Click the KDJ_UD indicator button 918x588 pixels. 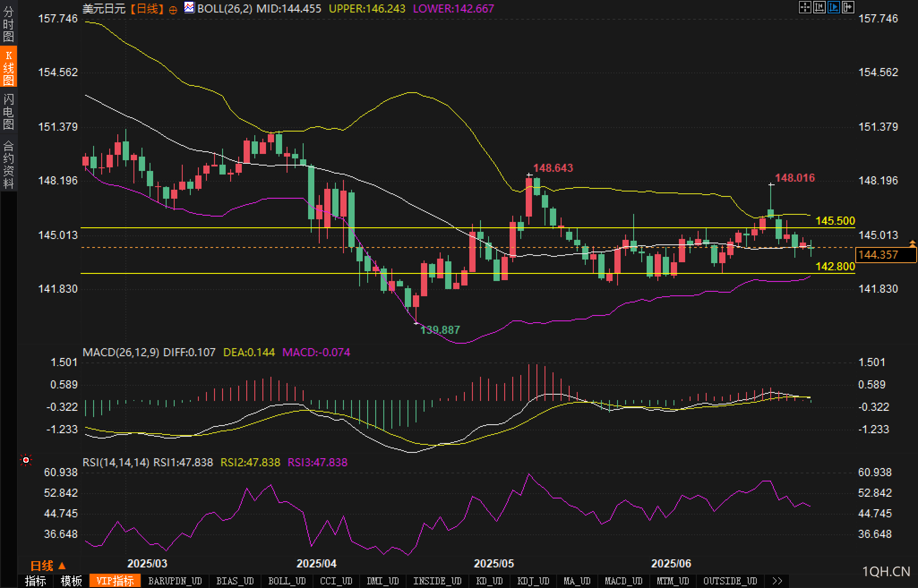tap(533, 581)
